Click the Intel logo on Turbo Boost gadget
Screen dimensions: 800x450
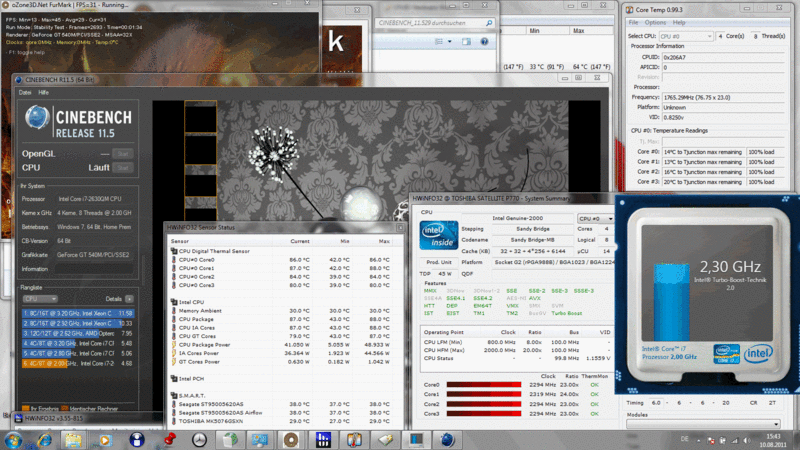click(x=759, y=353)
